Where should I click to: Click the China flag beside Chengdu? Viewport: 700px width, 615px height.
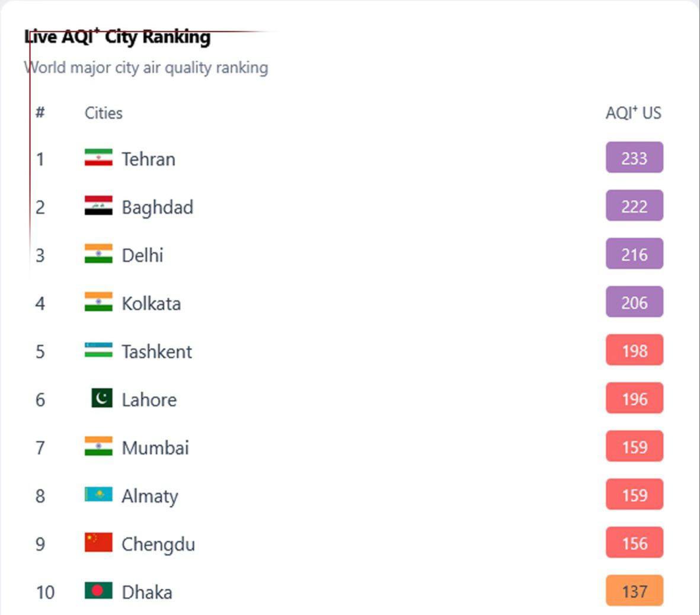98,542
